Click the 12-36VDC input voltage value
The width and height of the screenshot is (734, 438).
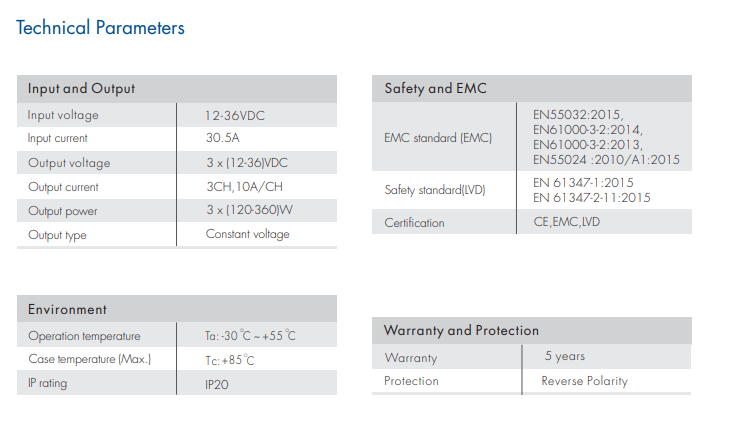pos(235,116)
